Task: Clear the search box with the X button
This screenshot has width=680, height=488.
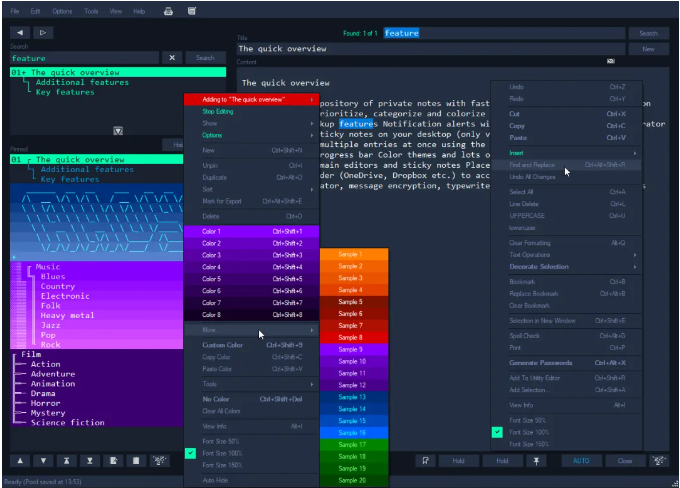Action: 172,58
